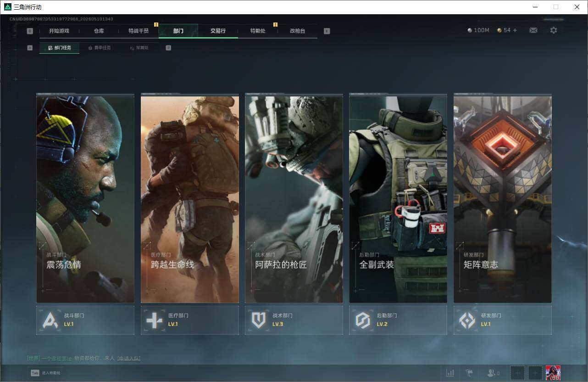The width and height of the screenshot is (588, 382).
Task: Click the CN UID text at top left
Action: coord(61,19)
